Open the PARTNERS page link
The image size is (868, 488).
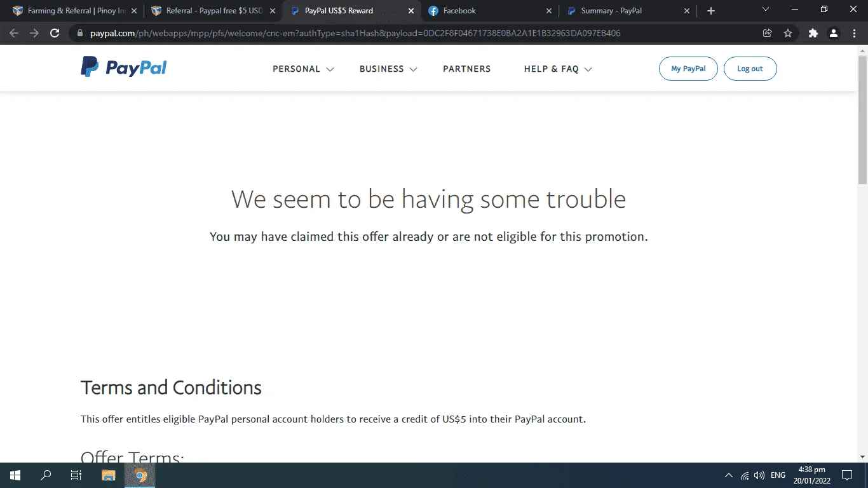[467, 69]
